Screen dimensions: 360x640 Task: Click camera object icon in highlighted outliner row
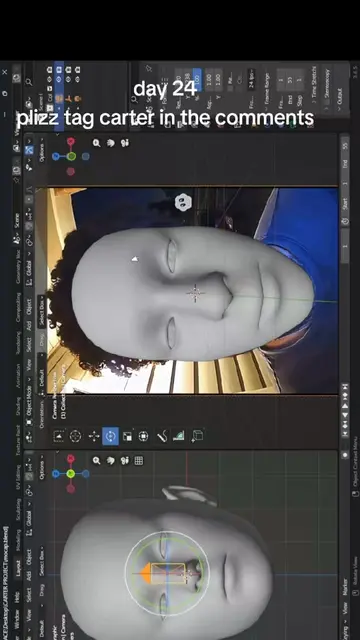[59, 98]
